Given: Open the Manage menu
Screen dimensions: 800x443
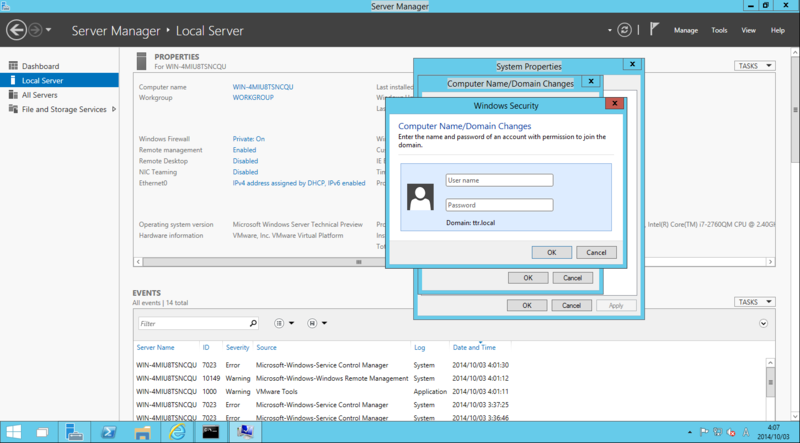Looking at the screenshot, I should [x=686, y=30].
